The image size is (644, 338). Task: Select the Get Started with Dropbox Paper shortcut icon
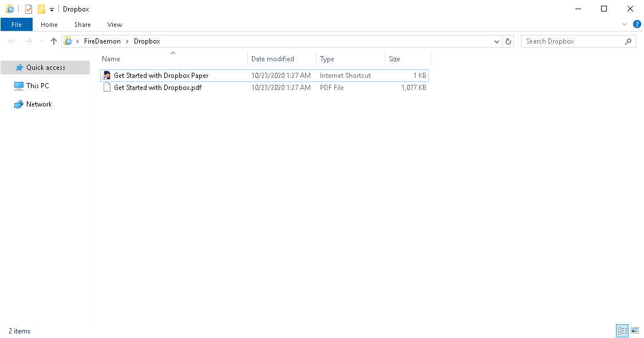click(107, 75)
